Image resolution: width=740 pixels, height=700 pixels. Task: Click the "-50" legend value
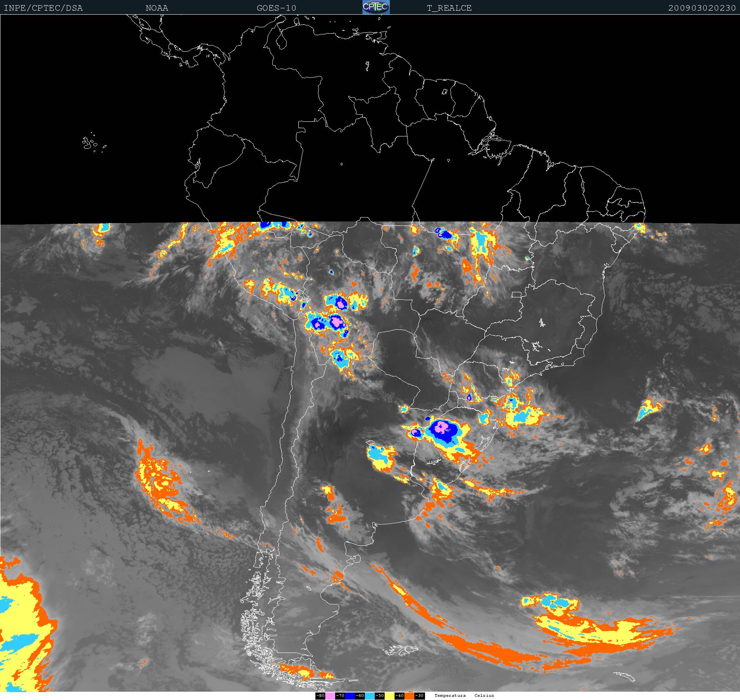click(x=379, y=696)
